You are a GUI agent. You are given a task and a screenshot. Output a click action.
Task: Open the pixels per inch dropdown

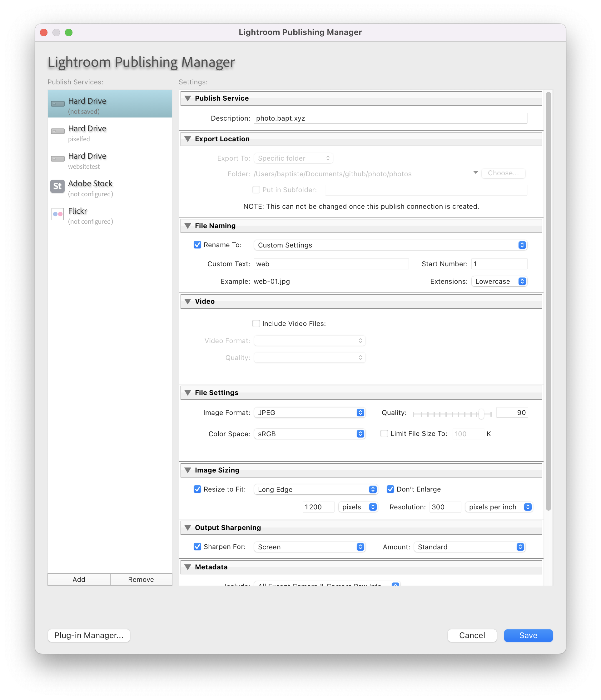[499, 507]
